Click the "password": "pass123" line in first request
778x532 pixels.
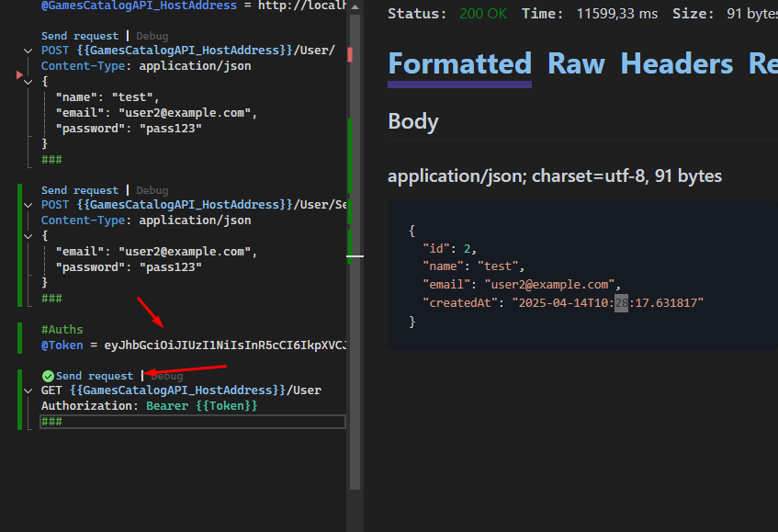[129, 128]
